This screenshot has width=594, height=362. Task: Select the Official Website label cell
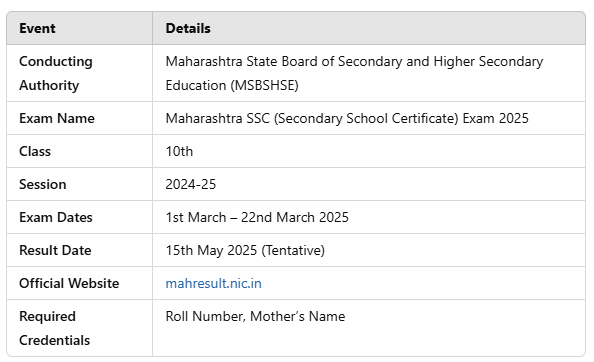coord(80,283)
